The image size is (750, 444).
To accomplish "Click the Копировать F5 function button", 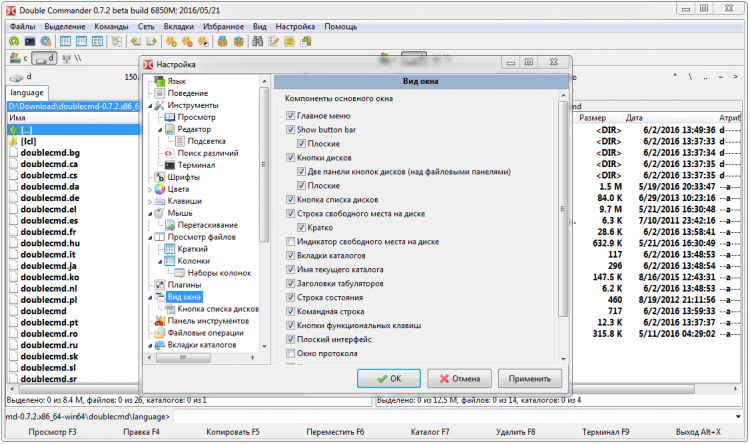I will [x=233, y=432].
